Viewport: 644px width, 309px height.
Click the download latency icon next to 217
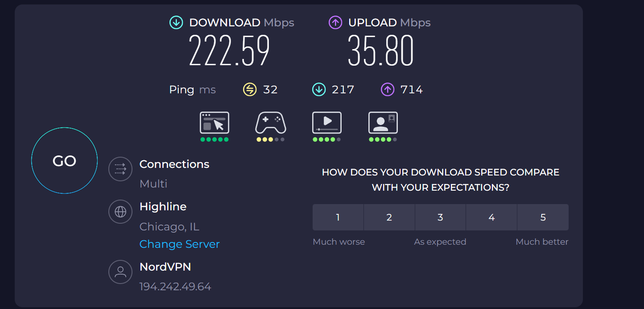tap(319, 90)
